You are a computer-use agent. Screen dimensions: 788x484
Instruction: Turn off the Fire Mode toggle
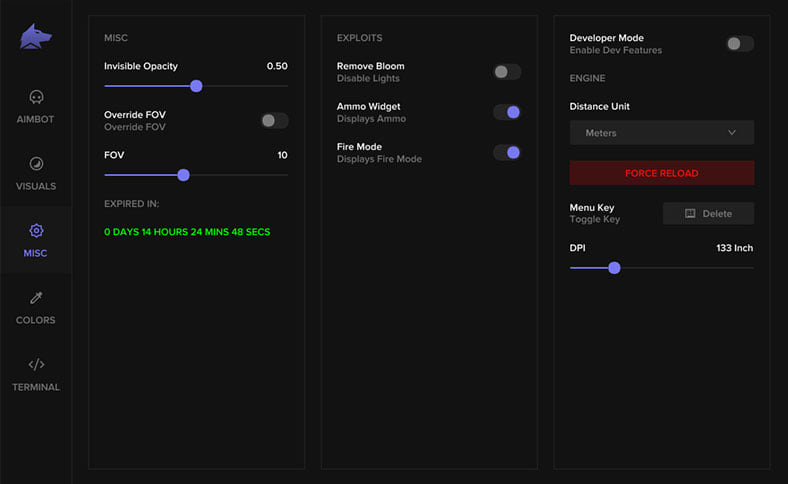[x=507, y=152]
